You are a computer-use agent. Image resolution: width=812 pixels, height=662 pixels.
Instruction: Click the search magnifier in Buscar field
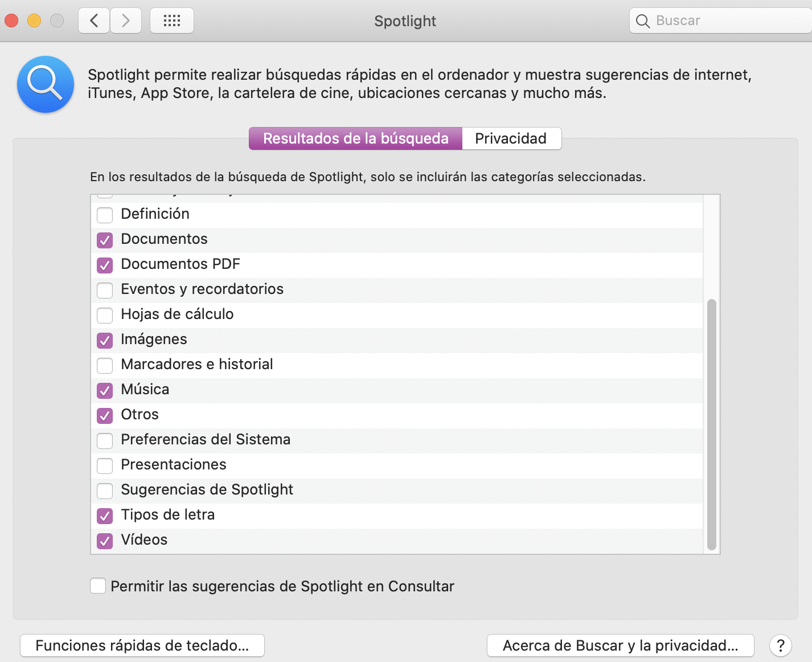pos(643,21)
